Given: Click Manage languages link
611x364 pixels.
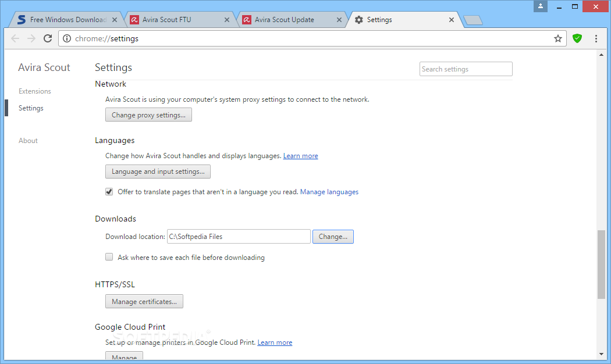Looking at the screenshot, I should point(329,192).
